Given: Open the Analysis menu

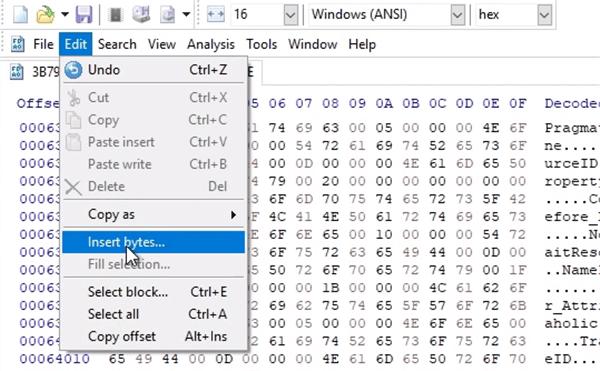Looking at the screenshot, I should tap(211, 44).
